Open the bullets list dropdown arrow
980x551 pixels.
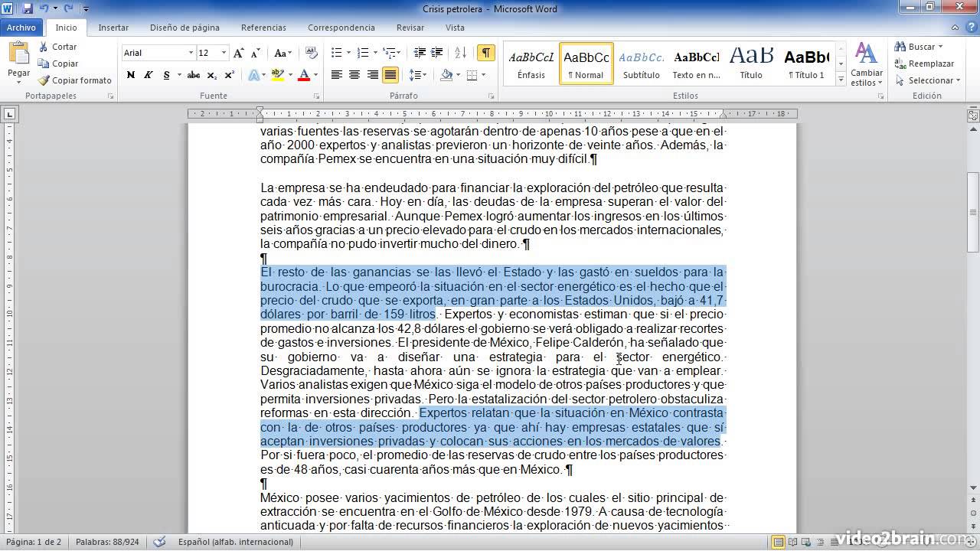click(x=348, y=53)
